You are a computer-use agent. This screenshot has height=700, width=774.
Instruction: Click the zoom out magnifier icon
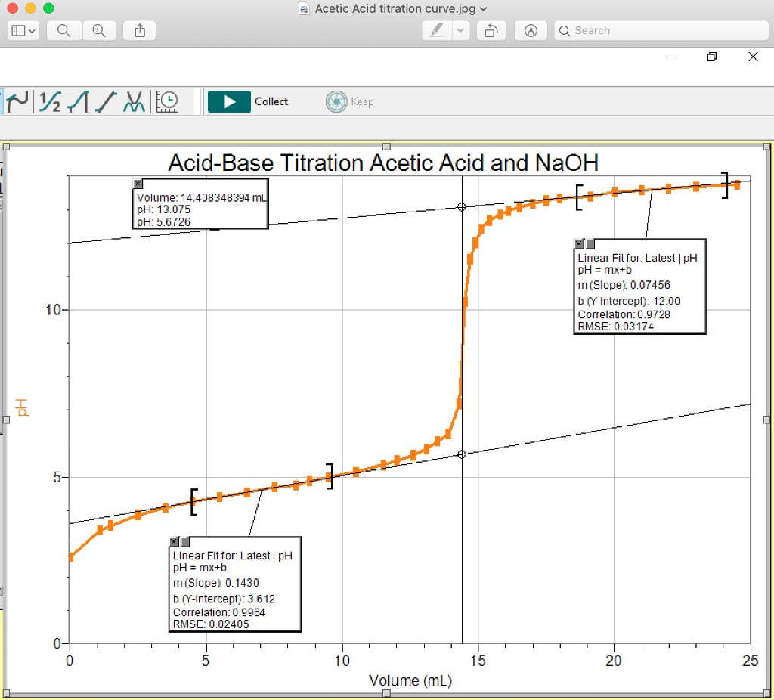[x=63, y=30]
